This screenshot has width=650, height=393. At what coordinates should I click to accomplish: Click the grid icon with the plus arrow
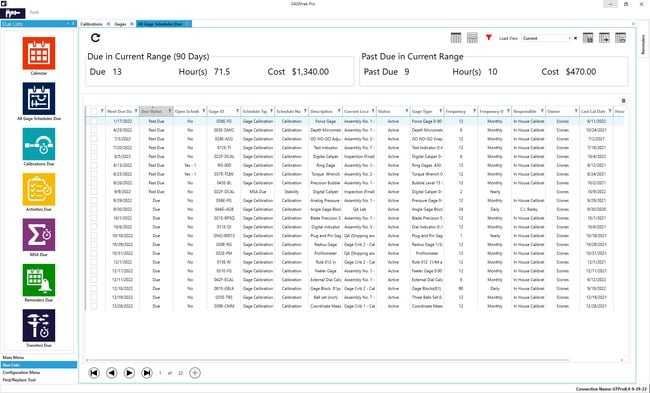pos(604,38)
